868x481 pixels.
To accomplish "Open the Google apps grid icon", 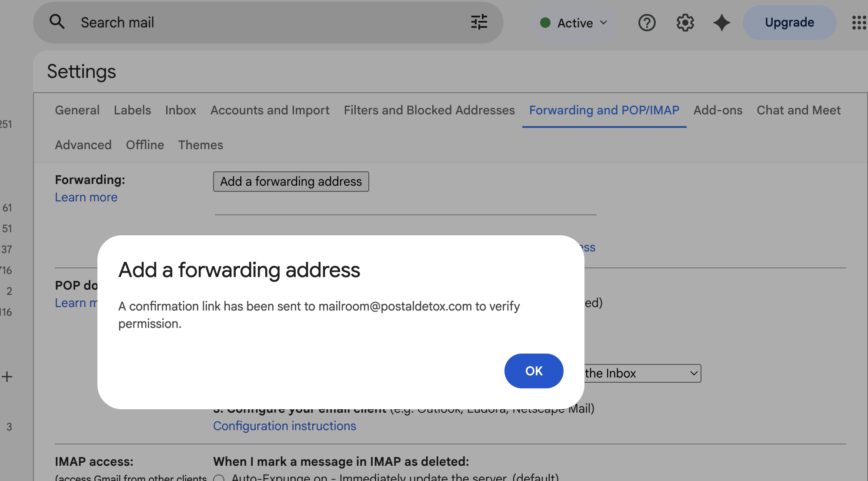I will pos(859,23).
